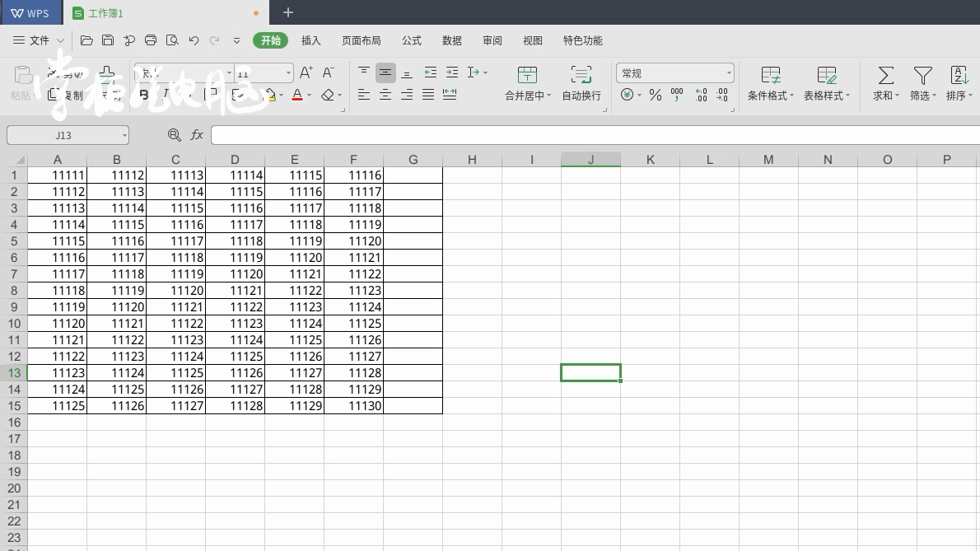Apply percent style format
This screenshot has width=980, height=551.
pos(656,96)
